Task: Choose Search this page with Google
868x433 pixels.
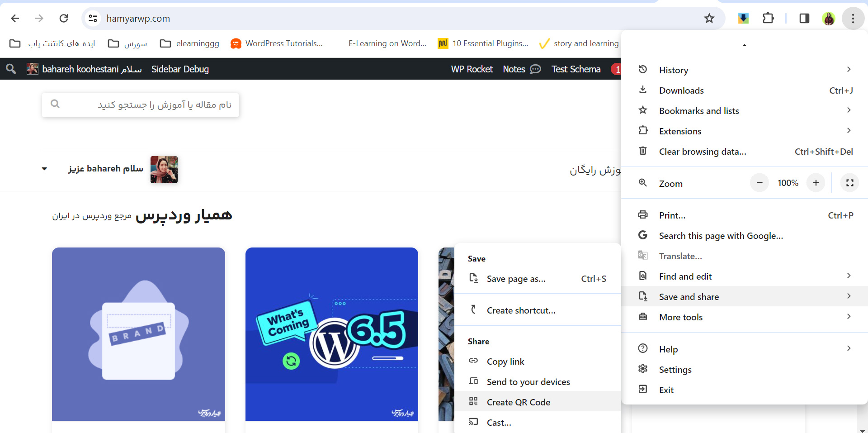Action: pyautogui.click(x=745, y=235)
